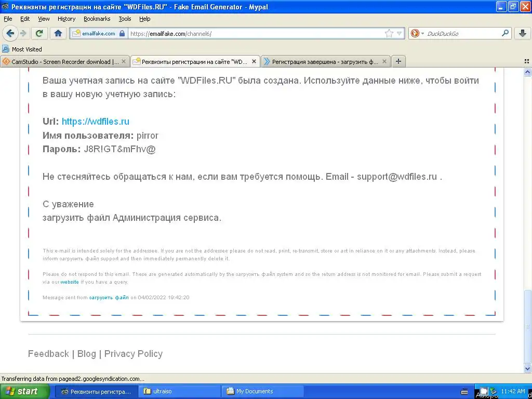Click the emailfake.com site identity badge
The height and width of the screenshot is (399, 532).
(99, 34)
